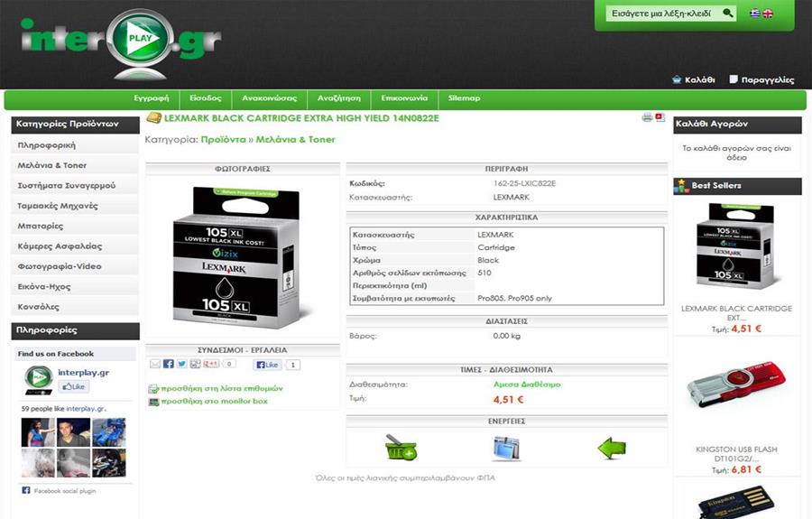Select the Φωτογραφία-Video category
This screenshot has height=519, width=812.
[75, 267]
